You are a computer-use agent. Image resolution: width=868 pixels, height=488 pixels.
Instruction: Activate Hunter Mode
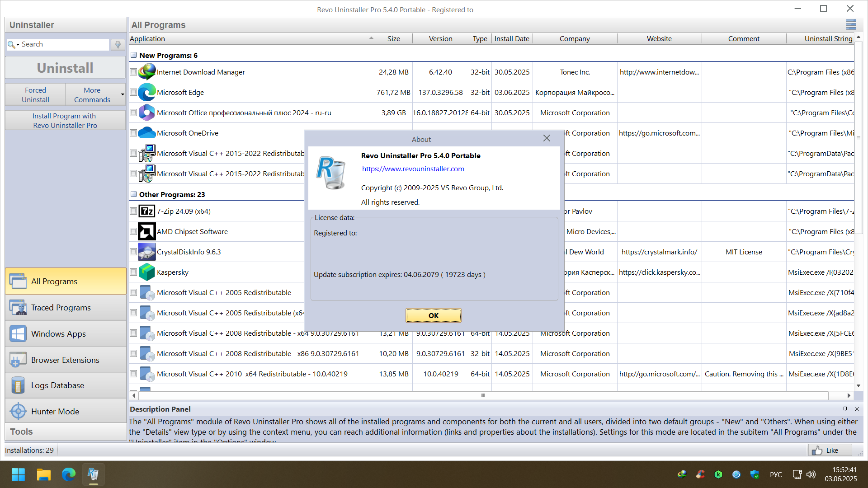66,411
